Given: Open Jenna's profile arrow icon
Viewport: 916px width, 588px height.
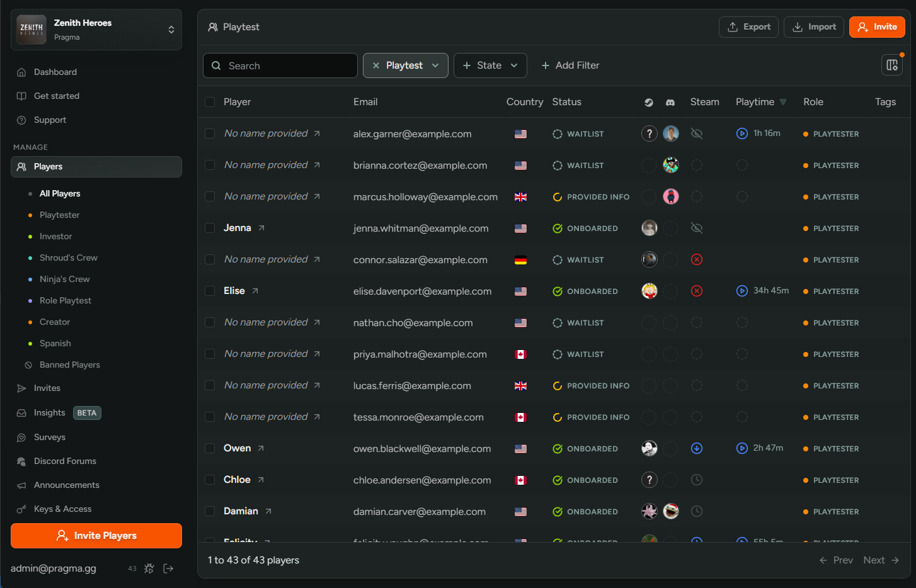Looking at the screenshot, I should (x=261, y=228).
